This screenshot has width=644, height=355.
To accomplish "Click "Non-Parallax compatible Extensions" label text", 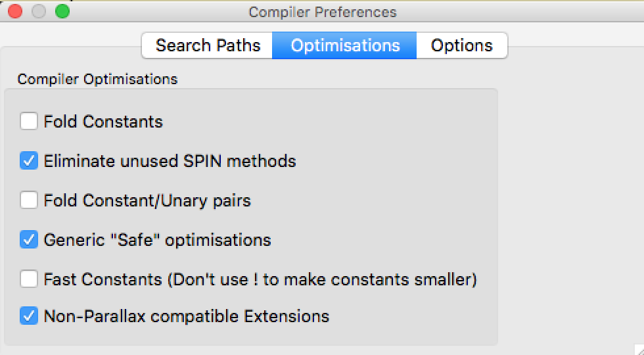I will (186, 316).
